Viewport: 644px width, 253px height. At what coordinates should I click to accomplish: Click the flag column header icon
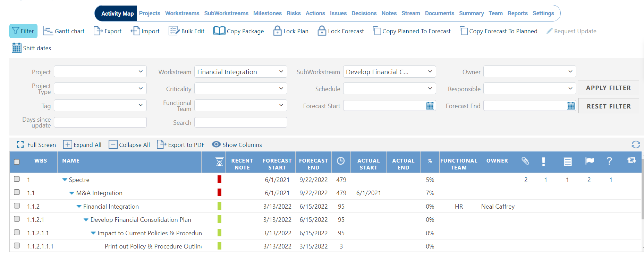(589, 161)
